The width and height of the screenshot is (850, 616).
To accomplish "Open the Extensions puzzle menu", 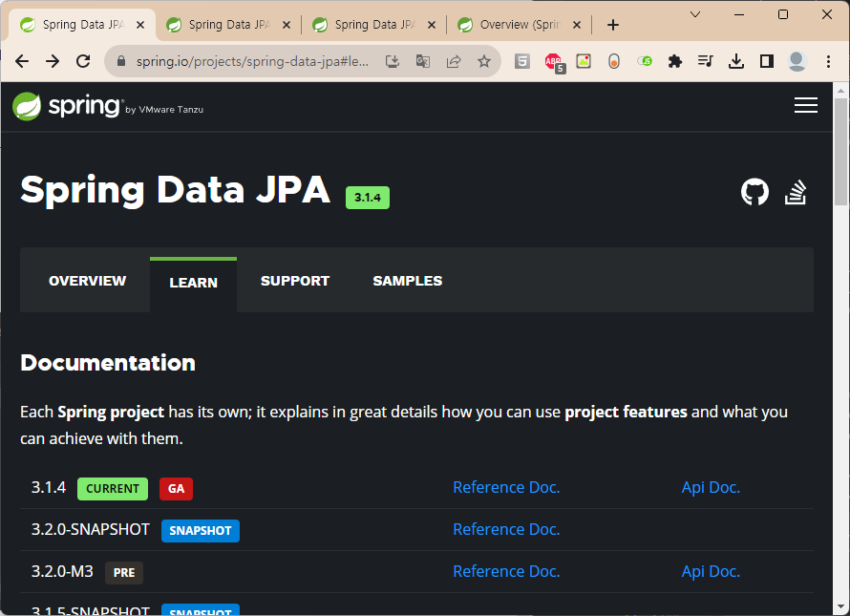I will click(675, 61).
